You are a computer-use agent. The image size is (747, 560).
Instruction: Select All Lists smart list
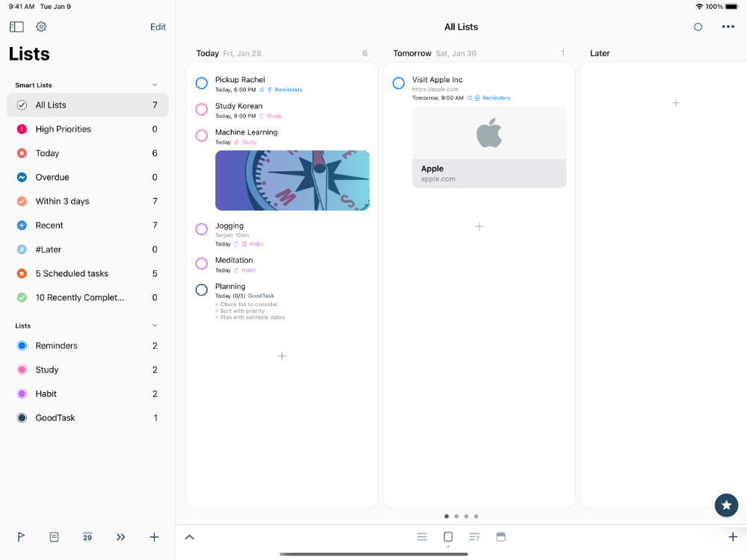(87, 105)
